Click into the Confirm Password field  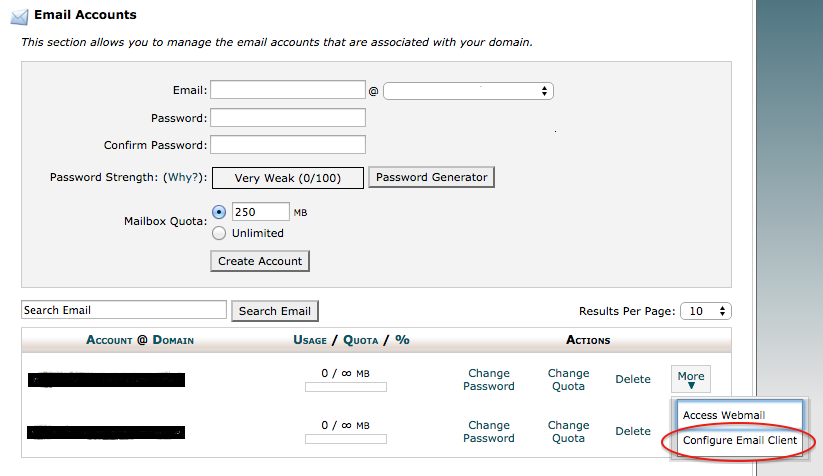pyautogui.click(x=288, y=145)
